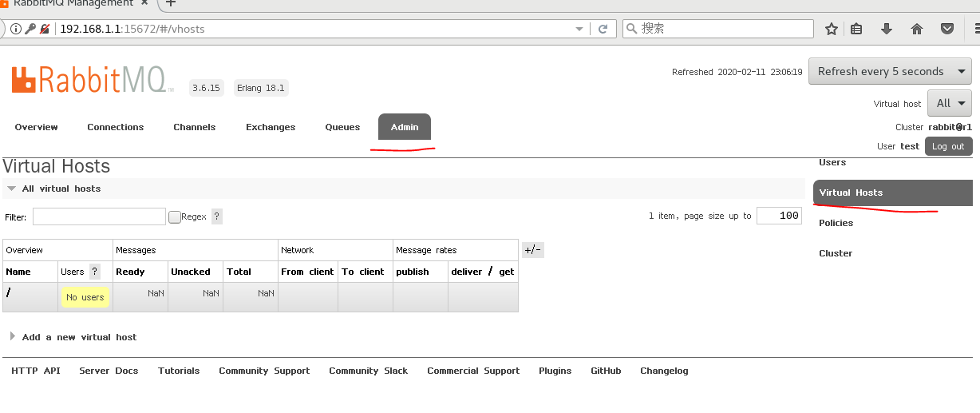This screenshot has width=980, height=413.
Task: Click the Users column help question mark
Action: click(x=95, y=272)
